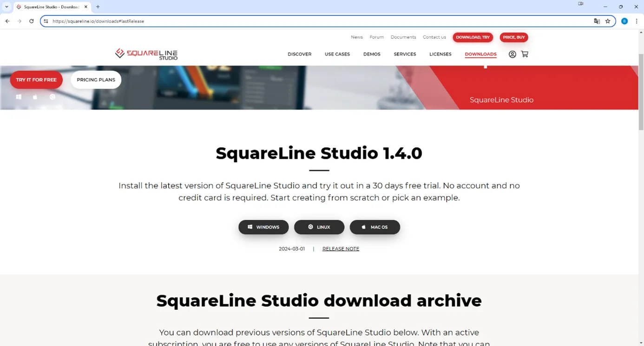
Task: Go back with the browser back arrow
Action: [x=7, y=21]
